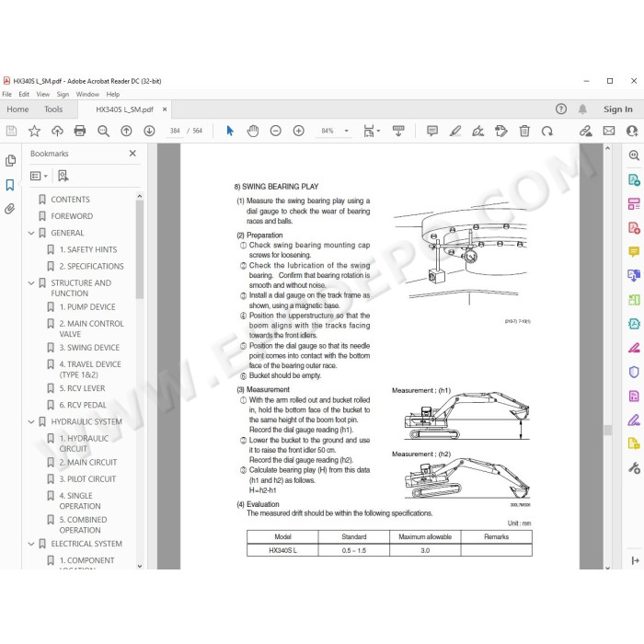The width and height of the screenshot is (644, 644).
Task: Open the Edit menu
Action: (x=24, y=94)
